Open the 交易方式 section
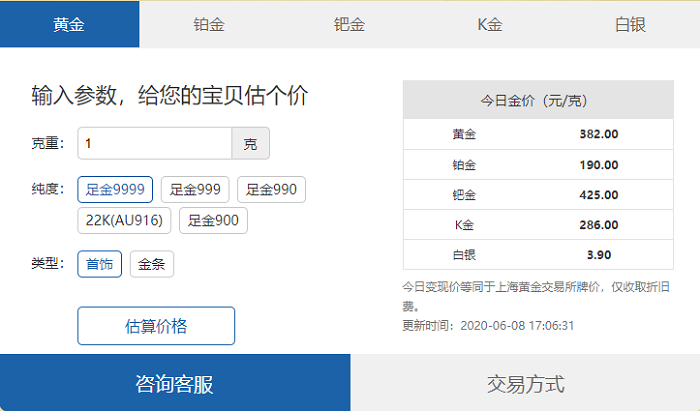 click(x=525, y=383)
